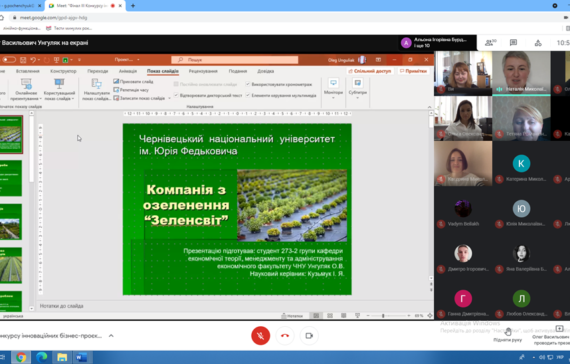Image resolution: width=570 pixels, height=364 pixels.
Task: Collapse the PowerPoint ribbon arrow
Action: pyautogui.click(x=429, y=107)
